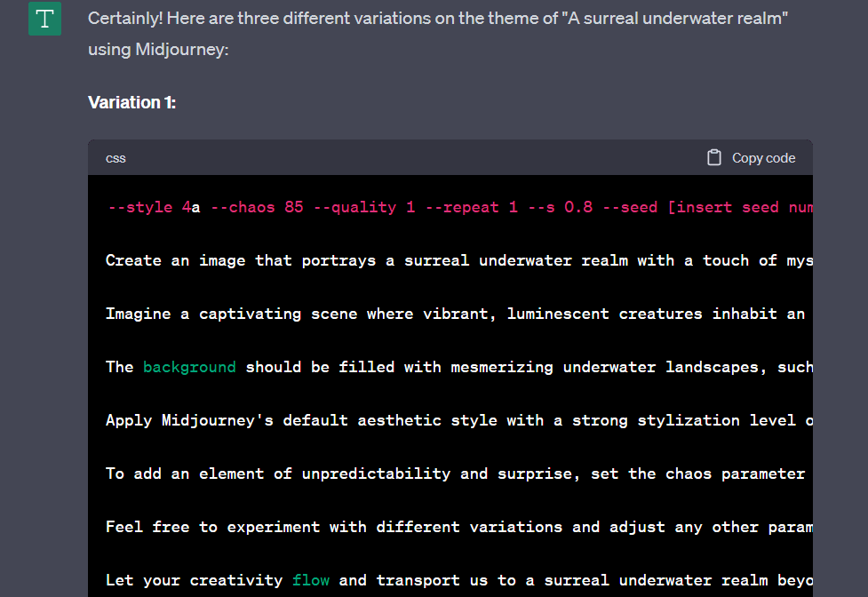This screenshot has width=868, height=597.
Task: Click 'using Midjourney:' text in intro
Action: (x=158, y=50)
